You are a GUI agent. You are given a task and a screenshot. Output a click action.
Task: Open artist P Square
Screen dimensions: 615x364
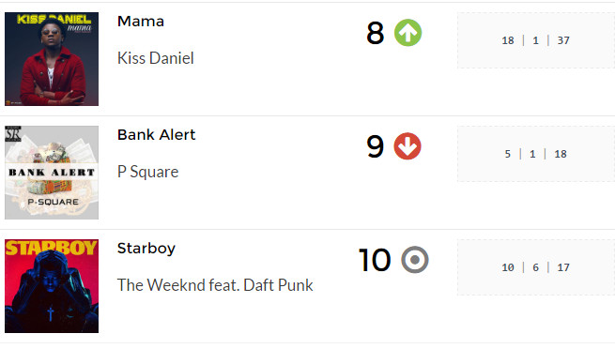[x=147, y=172]
